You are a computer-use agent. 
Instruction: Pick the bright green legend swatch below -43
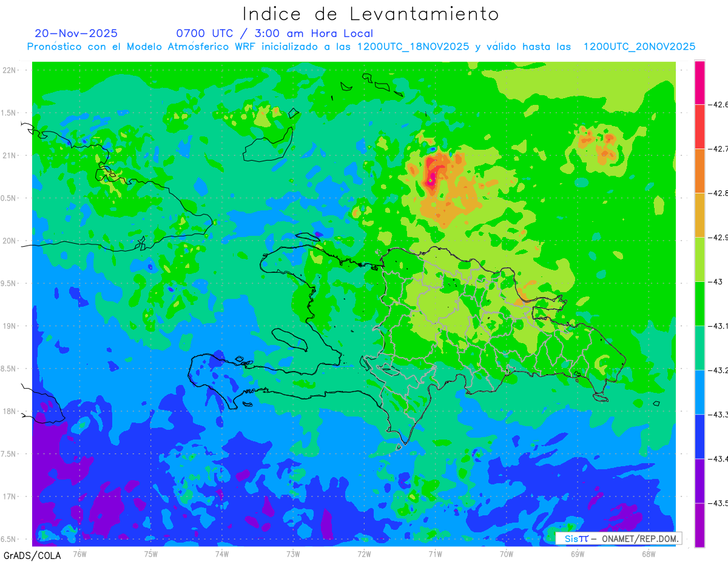699,303
